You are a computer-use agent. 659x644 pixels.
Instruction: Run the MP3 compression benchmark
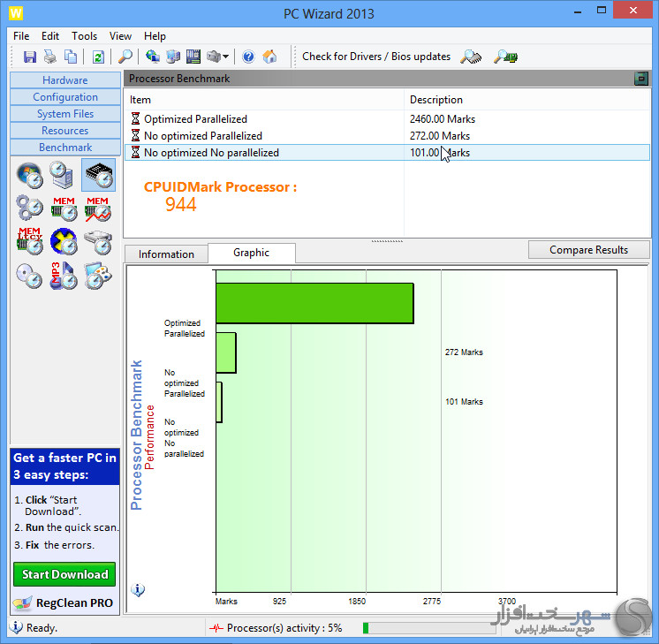click(x=64, y=276)
